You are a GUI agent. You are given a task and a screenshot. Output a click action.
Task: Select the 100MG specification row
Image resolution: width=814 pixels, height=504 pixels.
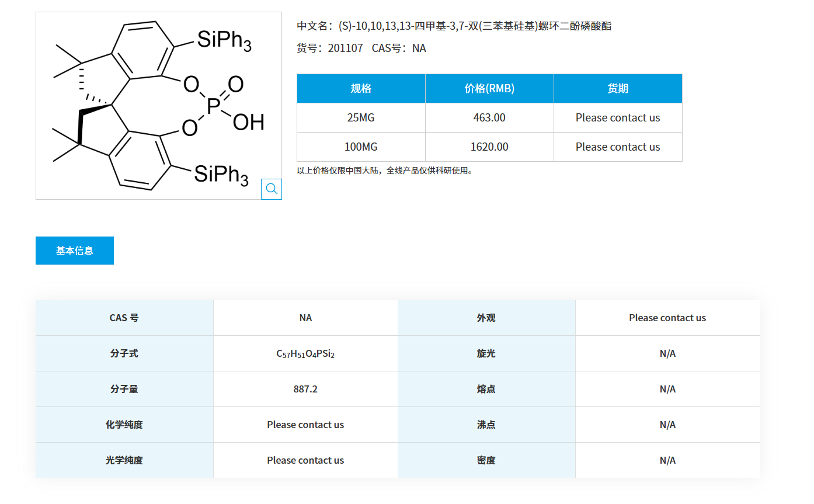361,147
